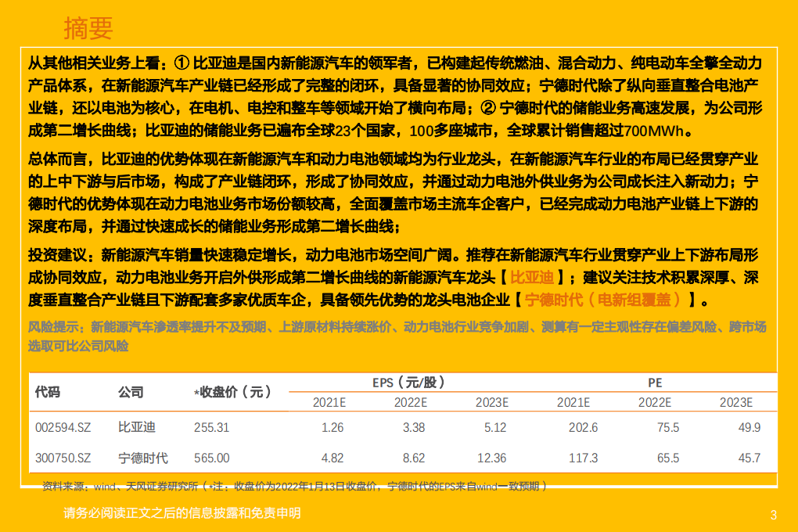Viewport: 798px width, 532px height.
Task: Click the 投资建议 paragraph heading
Action: point(59,253)
